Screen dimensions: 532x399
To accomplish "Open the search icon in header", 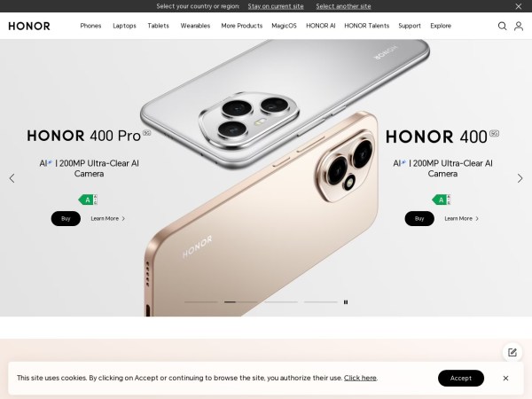I will click(x=502, y=26).
